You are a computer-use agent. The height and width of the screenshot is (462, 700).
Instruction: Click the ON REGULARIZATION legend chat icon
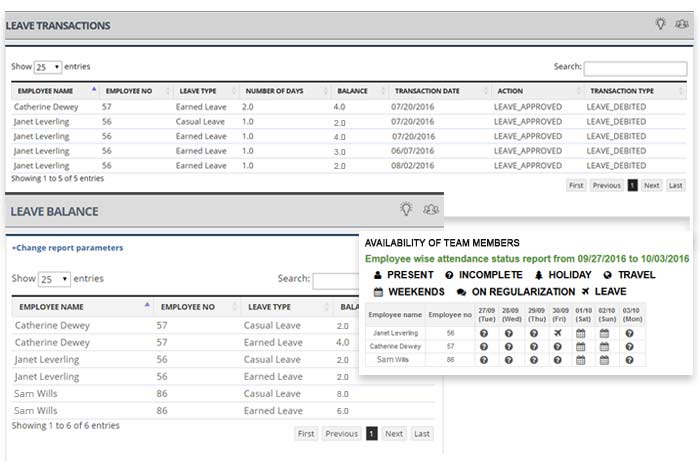462,292
